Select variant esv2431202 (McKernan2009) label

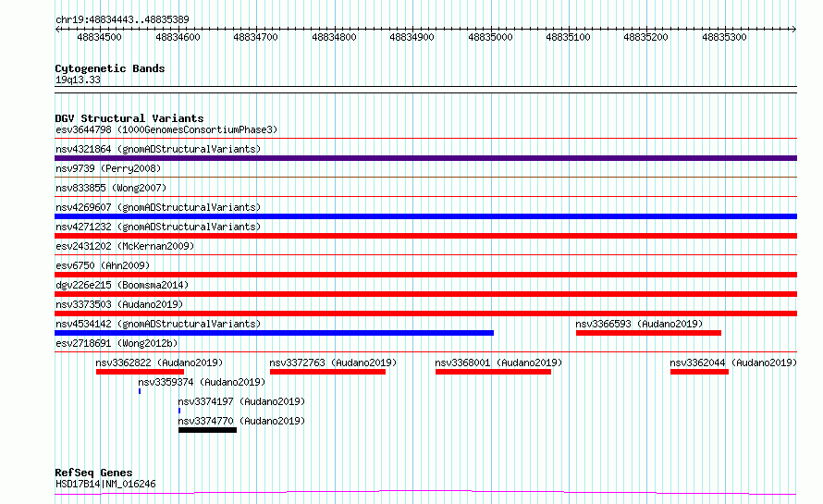point(125,246)
